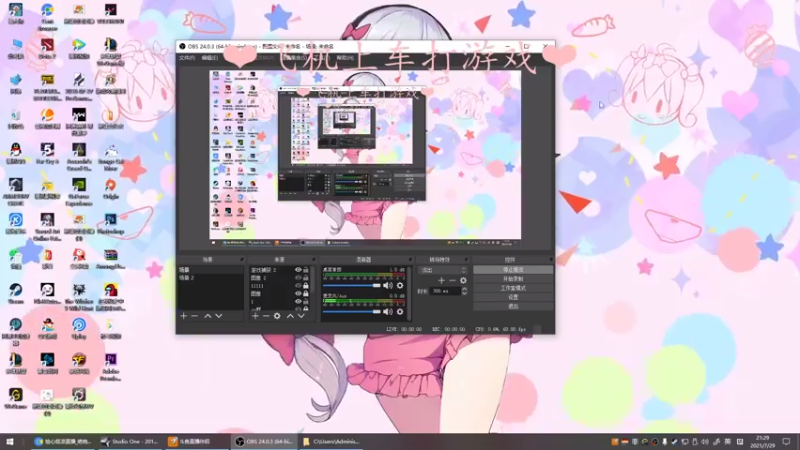The width and height of the screenshot is (800, 450).
Task: Toggle visibility eye of source named 1
Action: pos(298,302)
